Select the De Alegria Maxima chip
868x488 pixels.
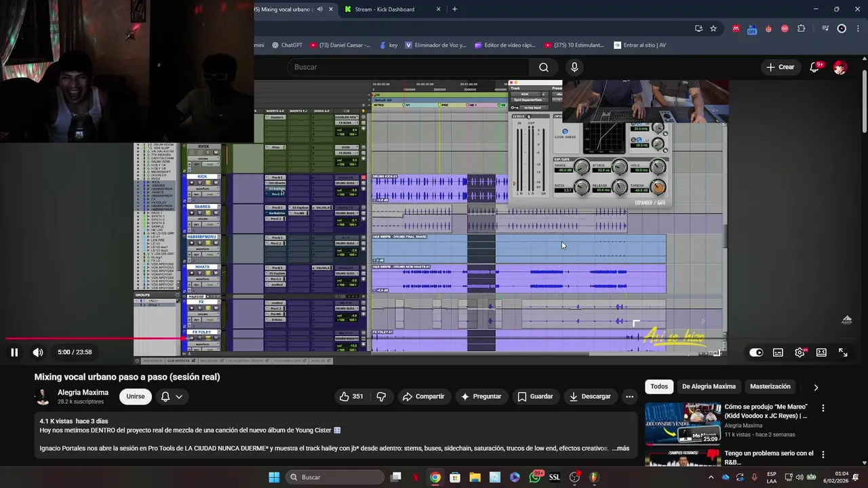tap(709, 386)
